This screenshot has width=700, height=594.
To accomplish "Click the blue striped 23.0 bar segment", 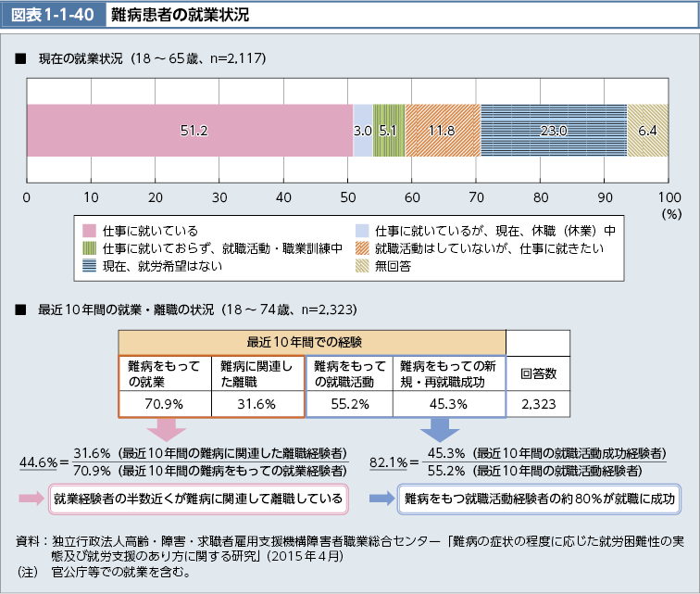I will tap(554, 131).
